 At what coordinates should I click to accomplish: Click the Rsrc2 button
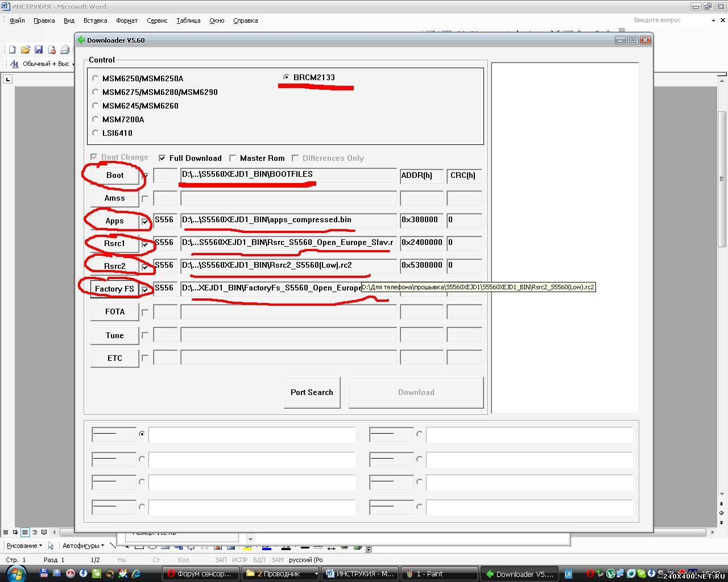(x=115, y=266)
